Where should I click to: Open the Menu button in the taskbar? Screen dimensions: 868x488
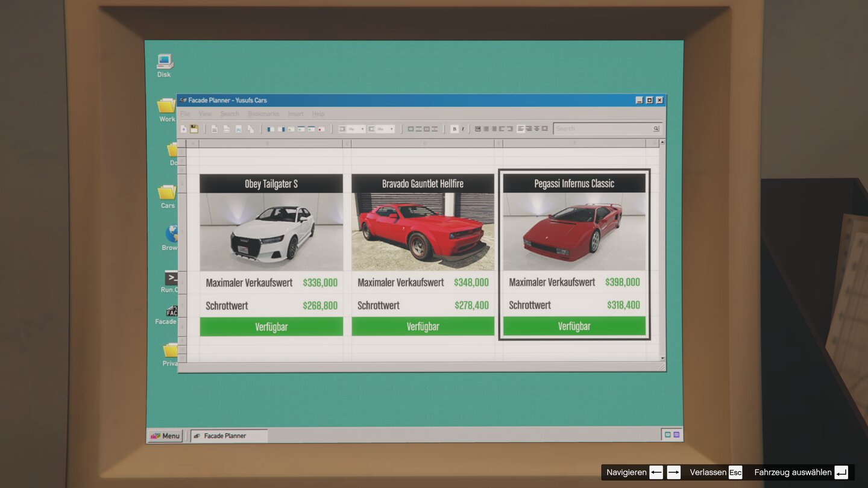[166, 436]
